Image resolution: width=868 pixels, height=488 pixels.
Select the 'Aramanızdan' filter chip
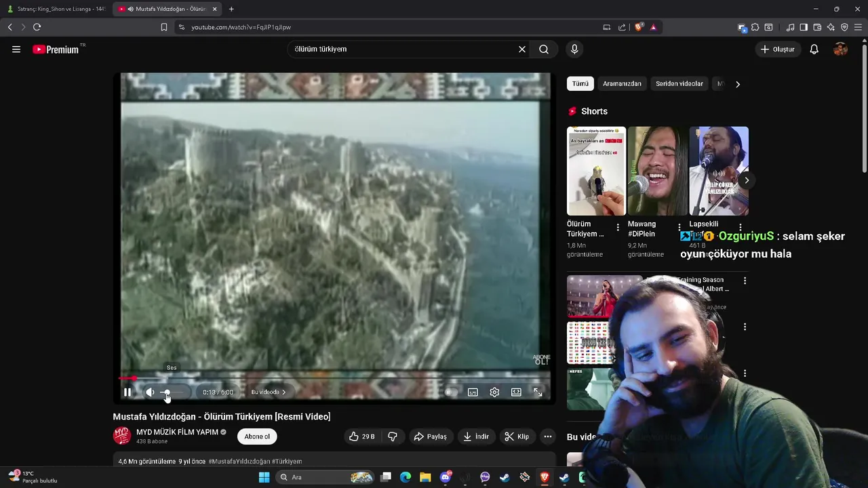[x=622, y=83]
